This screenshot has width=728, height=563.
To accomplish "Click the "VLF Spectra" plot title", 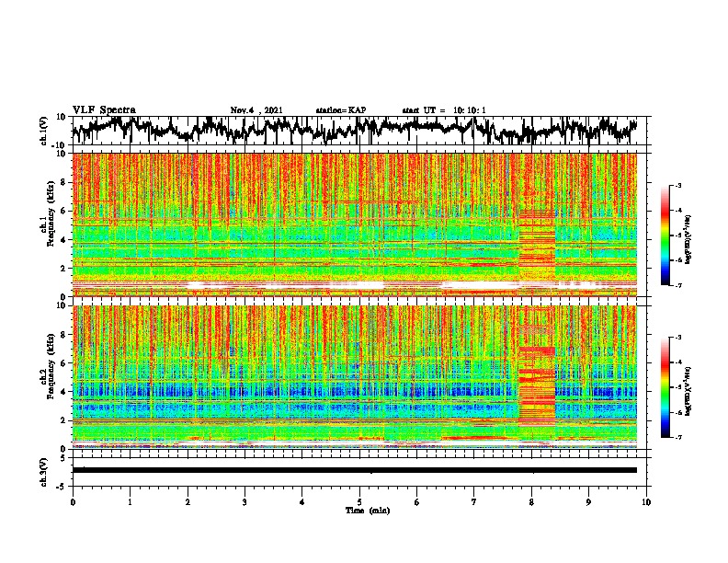I will 104,109.
